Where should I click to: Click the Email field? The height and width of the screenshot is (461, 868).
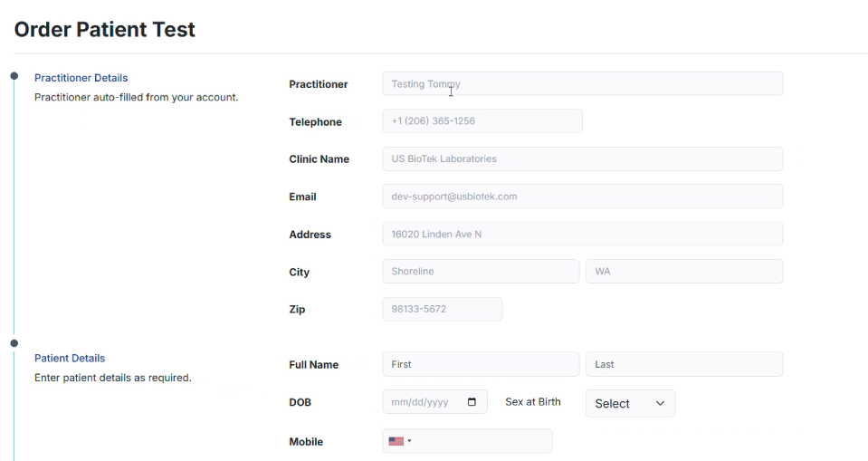click(x=582, y=197)
